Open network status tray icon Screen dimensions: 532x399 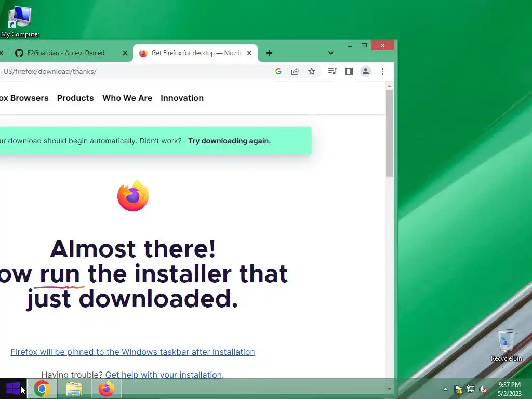point(471,389)
